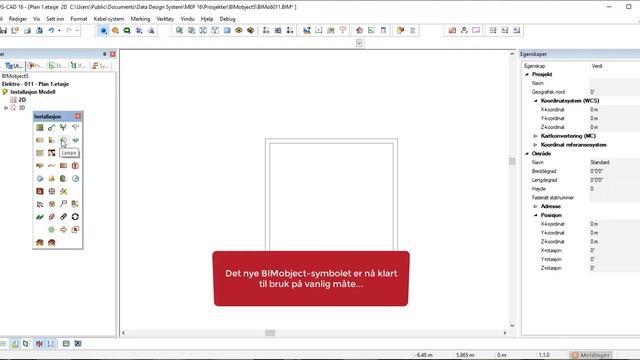Click the red circle icon in Installasjon palette
The width and height of the screenshot is (640, 360).
(75, 166)
